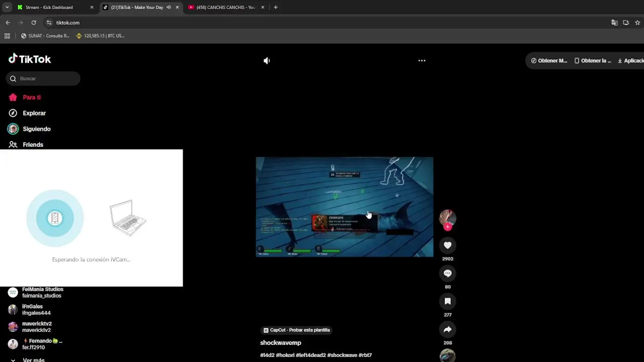Open CapCut Probar esta plantilla link

point(297,330)
